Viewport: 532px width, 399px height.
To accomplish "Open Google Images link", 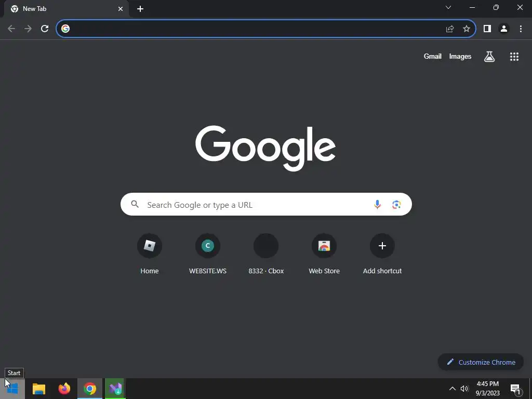I will (x=460, y=56).
